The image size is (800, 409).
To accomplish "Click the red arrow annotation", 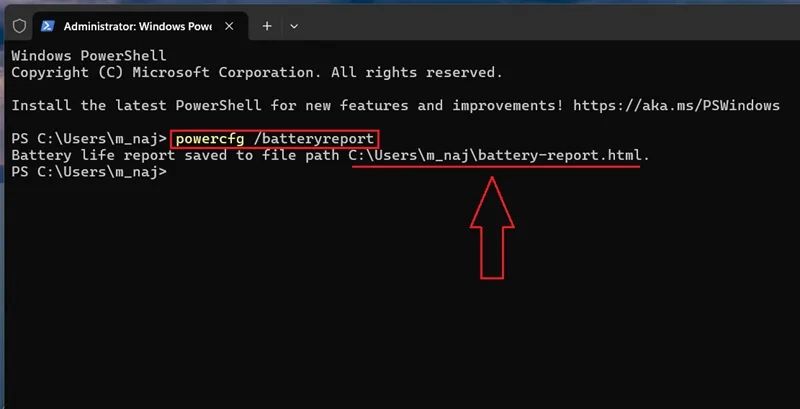I will (x=492, y=227).
